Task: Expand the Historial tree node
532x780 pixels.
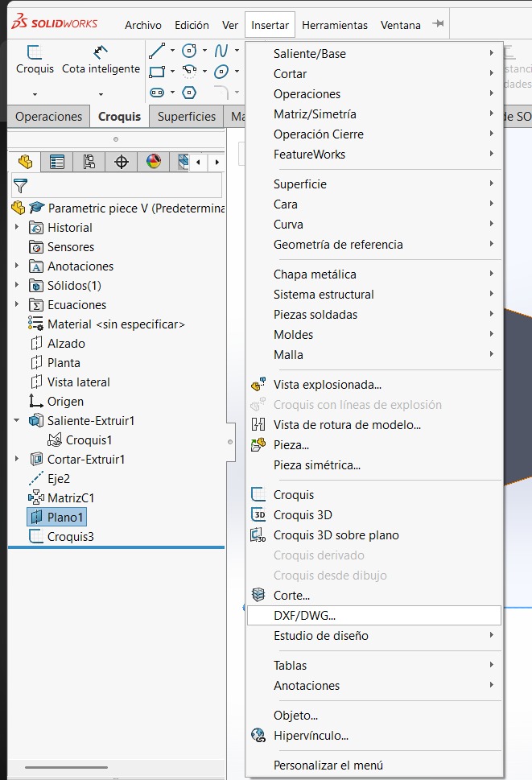Action: click(17, 227)
